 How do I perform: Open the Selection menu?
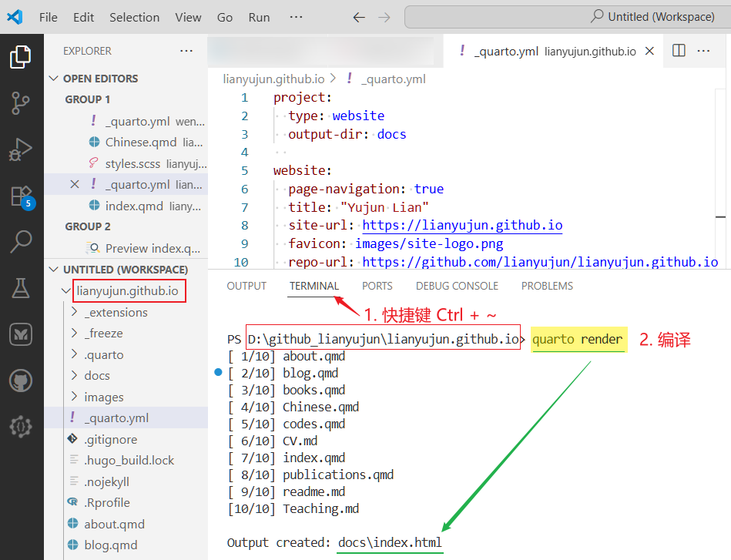click(x=134, y=17)
